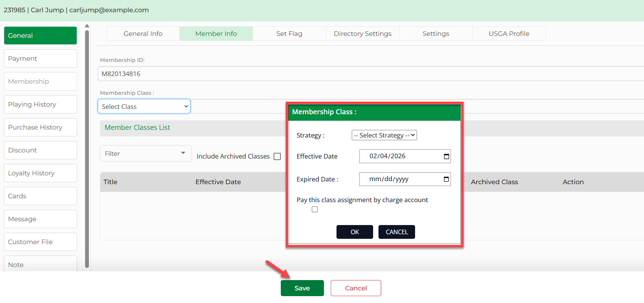Click the red-outlined Cancel button
Viewport: 644px width, 303px height.
[356, 288]
